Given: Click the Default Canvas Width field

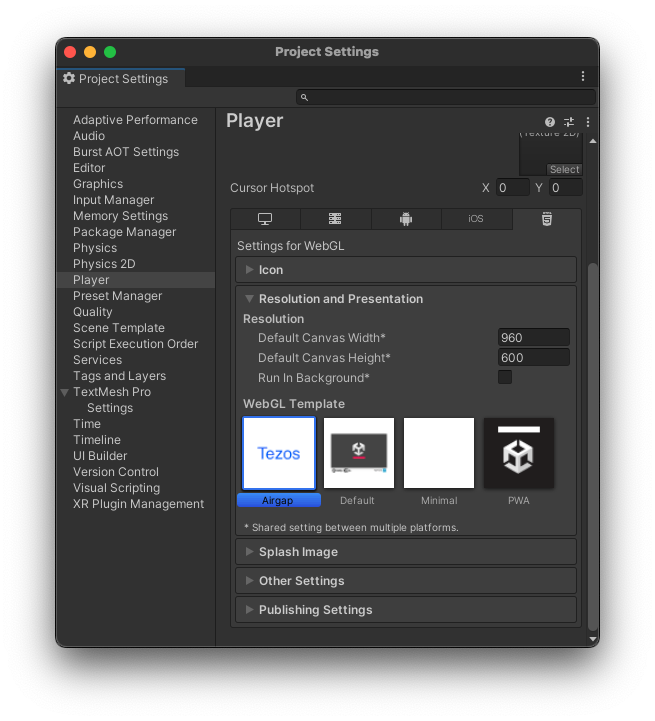Looking at the screenshot, I should (x=533, y=338).
